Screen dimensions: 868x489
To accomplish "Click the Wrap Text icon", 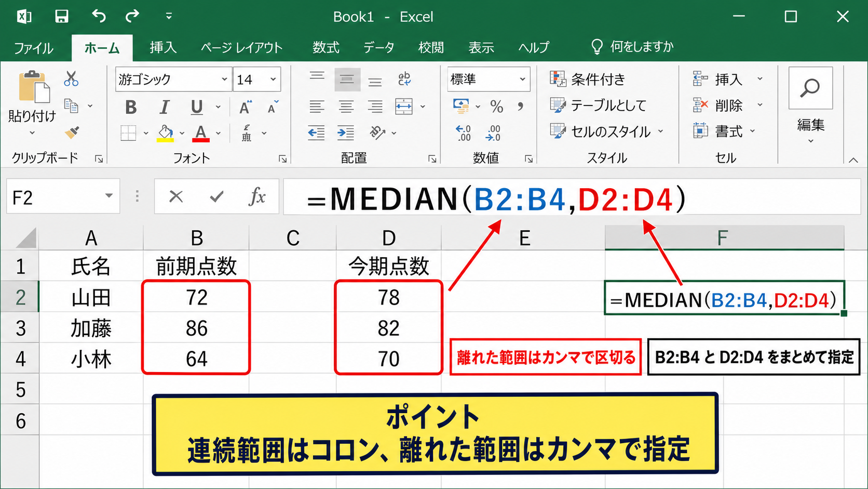I will click(x=404, y=79).
